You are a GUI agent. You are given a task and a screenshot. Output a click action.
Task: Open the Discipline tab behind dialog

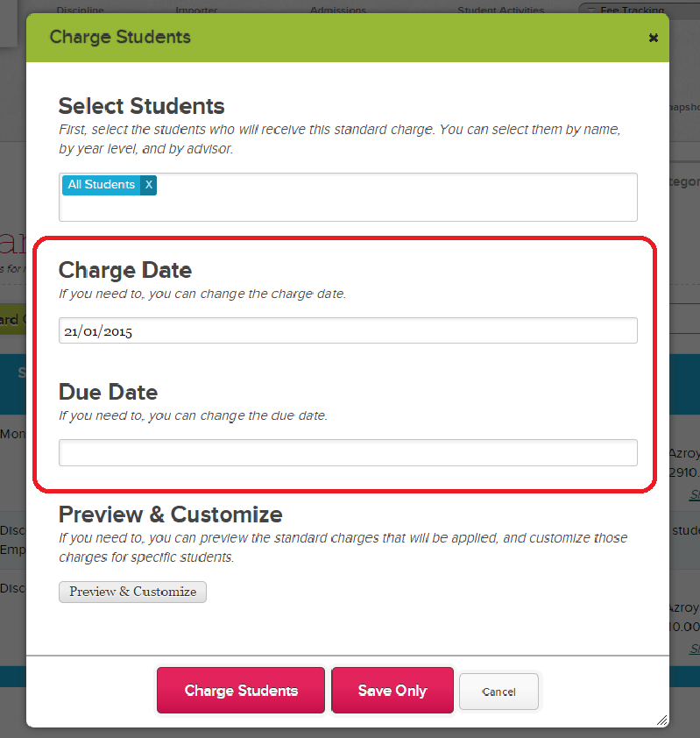coord(80,10)
